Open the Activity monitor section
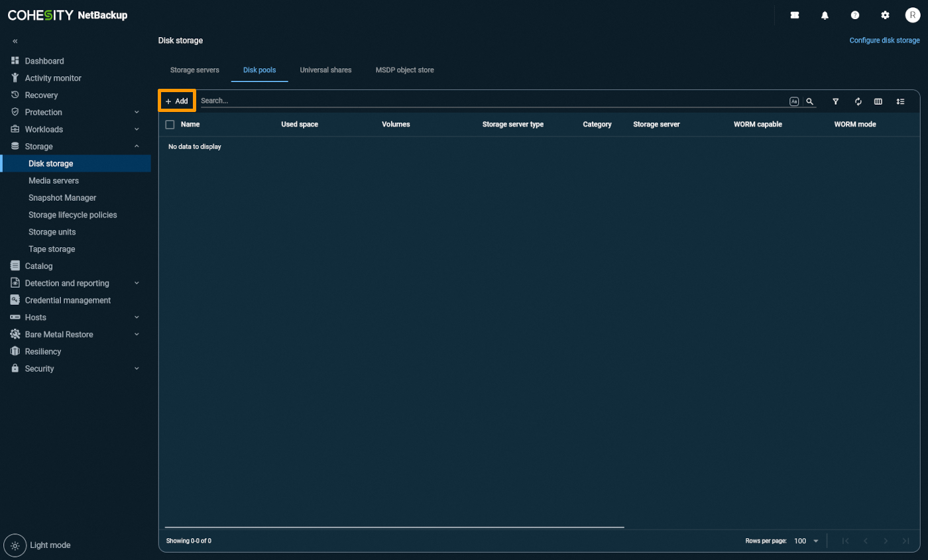The image size is (928, 560). [53, 78]
